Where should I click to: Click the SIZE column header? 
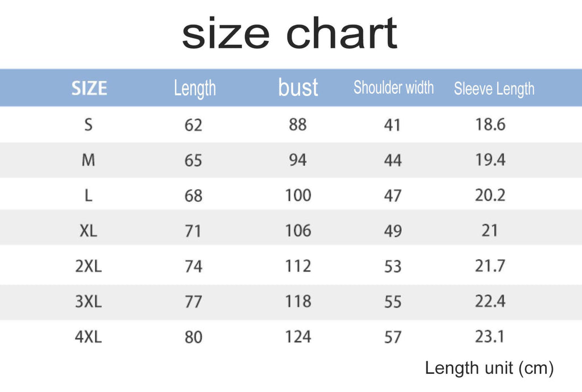89,88
